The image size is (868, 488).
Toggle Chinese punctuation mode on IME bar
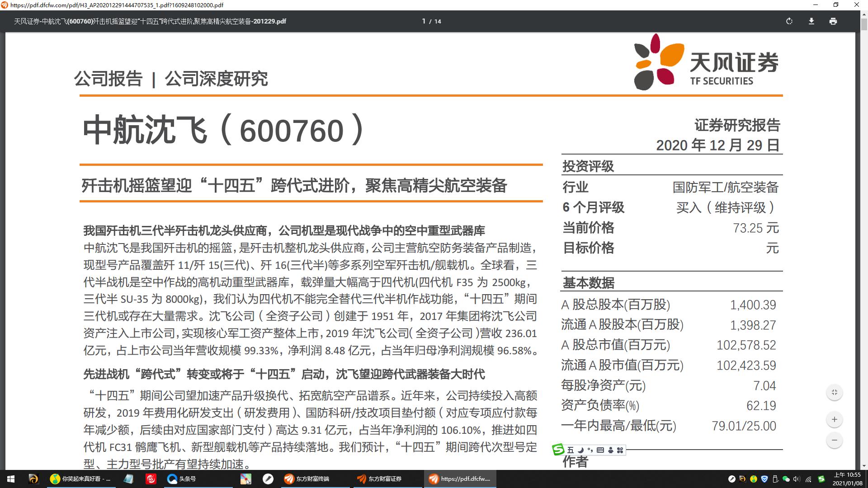point(590,450)
